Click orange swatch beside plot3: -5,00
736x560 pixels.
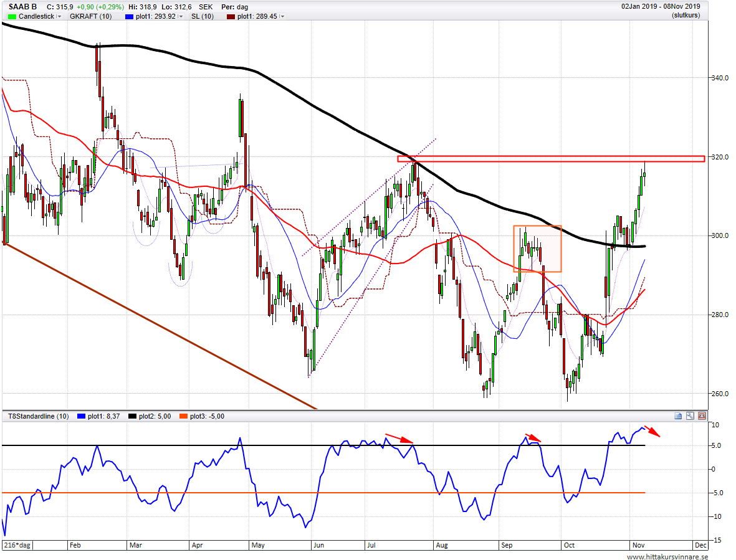pos(183,416)
